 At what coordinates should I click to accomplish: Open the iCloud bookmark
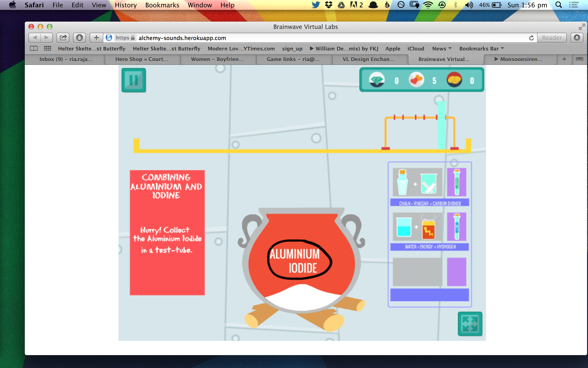tap(416, 49)
